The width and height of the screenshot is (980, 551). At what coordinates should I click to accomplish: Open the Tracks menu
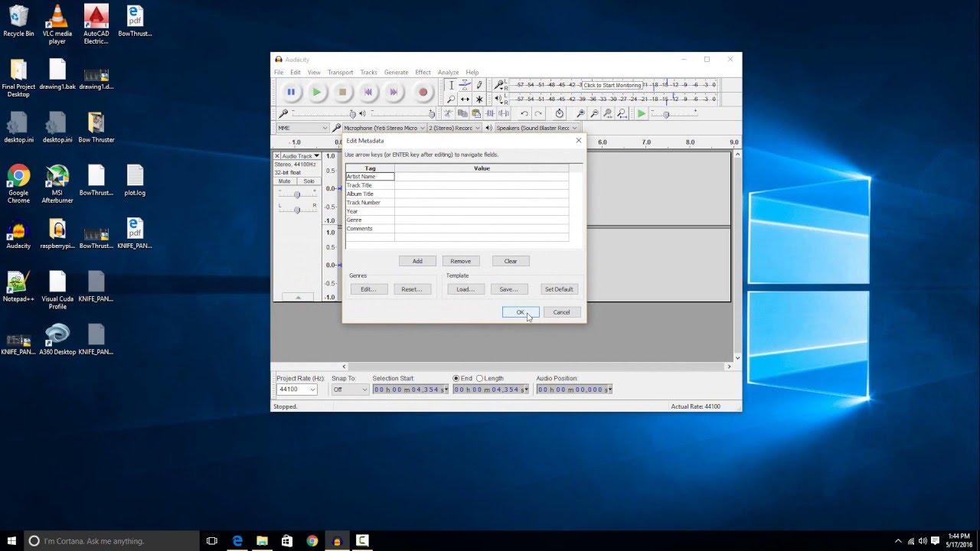pos(368,73)
